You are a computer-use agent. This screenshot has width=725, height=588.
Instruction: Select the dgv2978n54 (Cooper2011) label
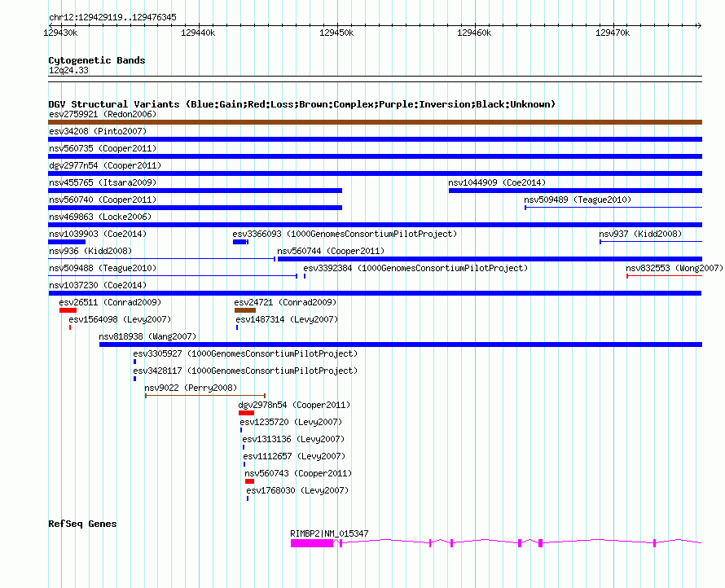pyautogui.click(x=294, y=405)
